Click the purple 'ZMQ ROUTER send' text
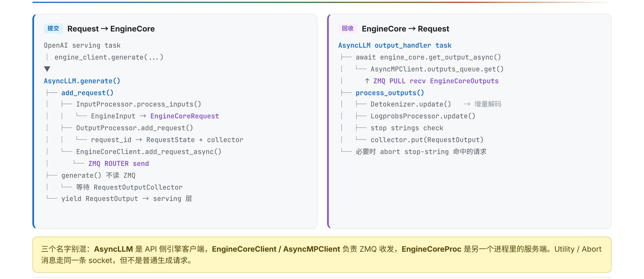The width and height of the screenshot is (644, 279). coord(118,164)
